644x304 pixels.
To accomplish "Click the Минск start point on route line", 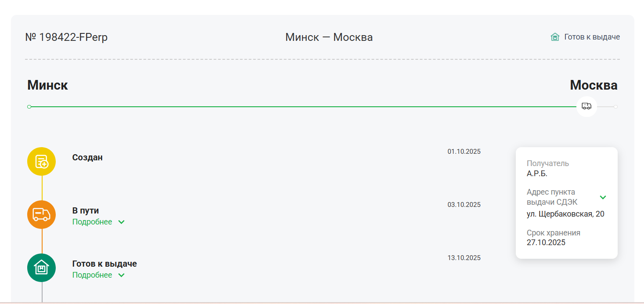I will click(x=29, y=107).
